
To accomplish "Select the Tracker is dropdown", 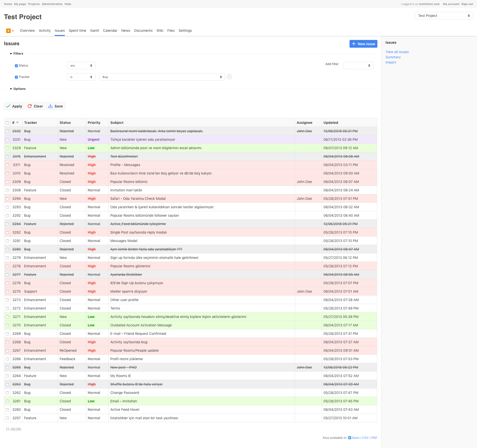I will pos(81,77).
